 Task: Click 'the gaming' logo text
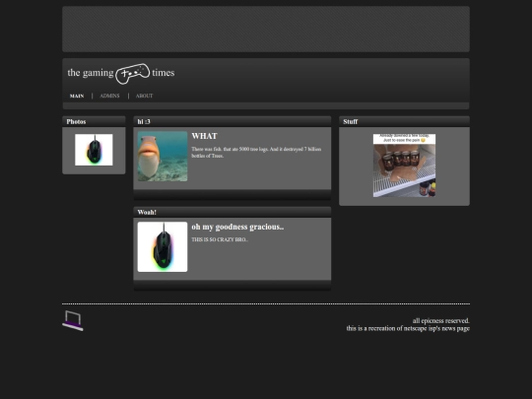(91, 73)
